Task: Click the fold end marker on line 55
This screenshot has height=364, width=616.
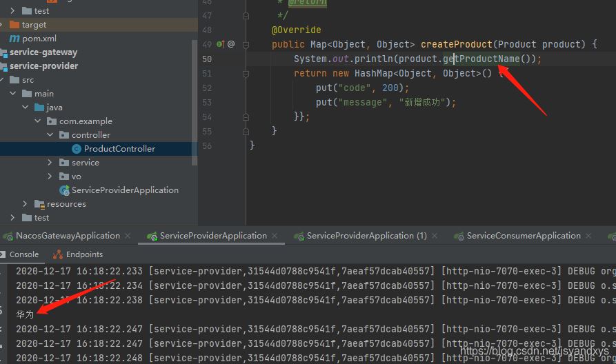Action: (246, 132)
